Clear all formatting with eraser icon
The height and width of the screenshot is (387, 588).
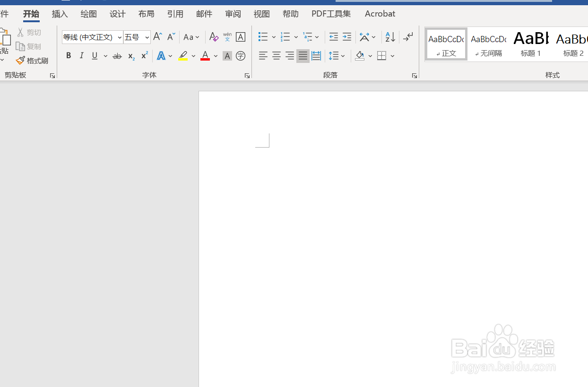[x=214, y=37]
